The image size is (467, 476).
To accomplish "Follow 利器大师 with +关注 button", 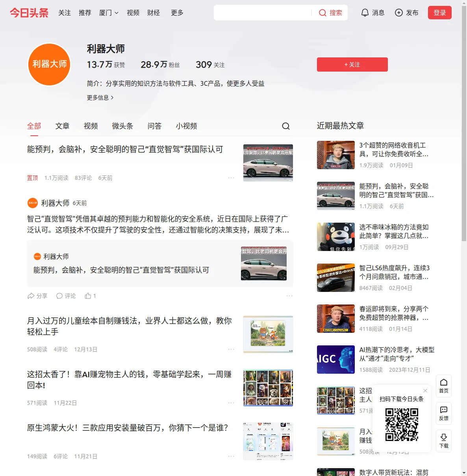I will 352,65.
